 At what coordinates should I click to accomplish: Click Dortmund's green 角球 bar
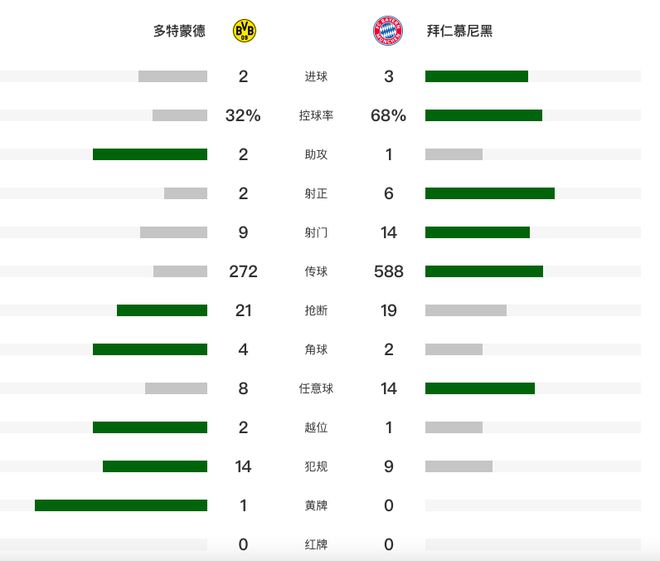150,349
